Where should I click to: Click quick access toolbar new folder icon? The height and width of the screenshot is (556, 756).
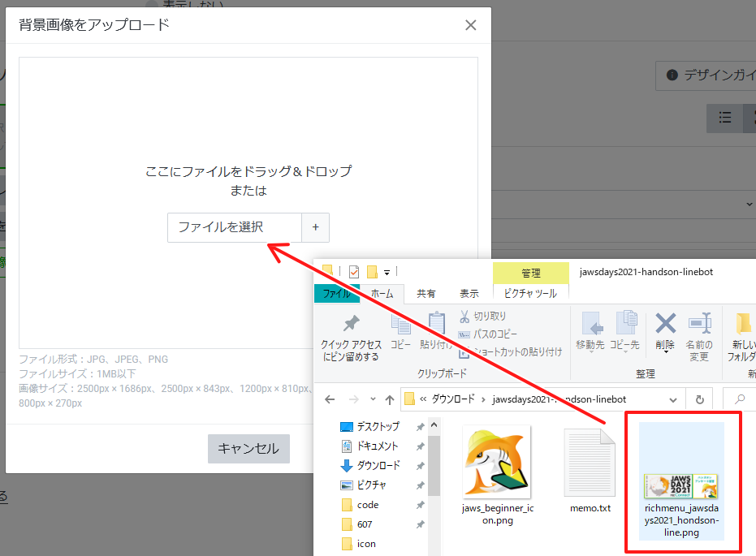[x=372, y=272]
